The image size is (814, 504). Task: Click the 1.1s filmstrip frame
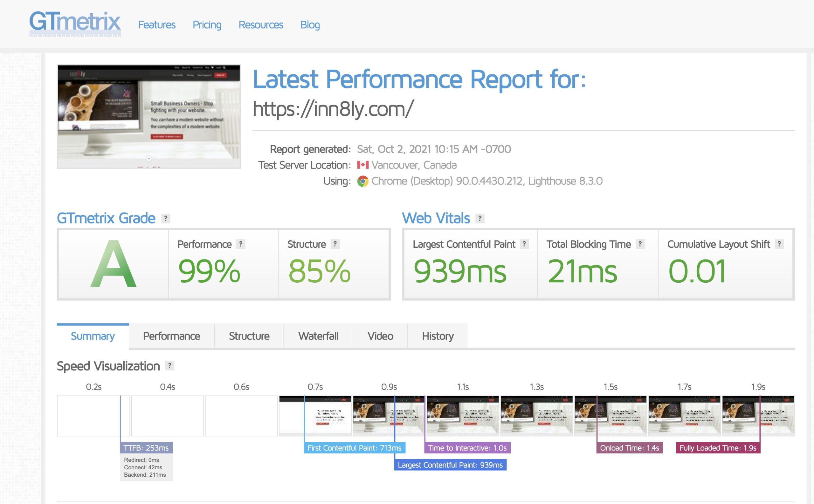[x=463, y=416]
